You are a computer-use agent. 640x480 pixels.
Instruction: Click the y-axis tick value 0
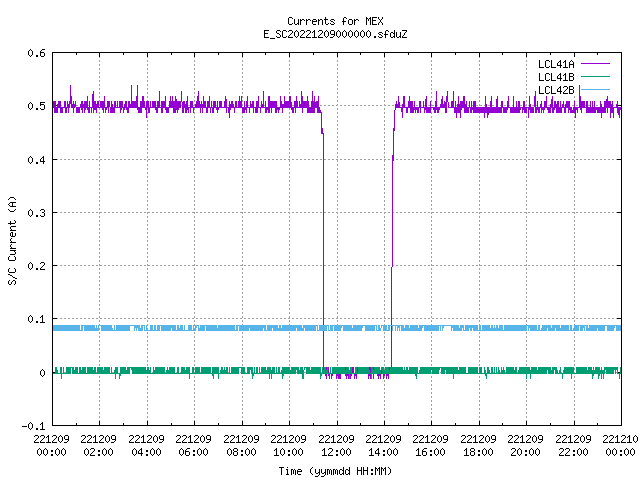pos(42,373)
